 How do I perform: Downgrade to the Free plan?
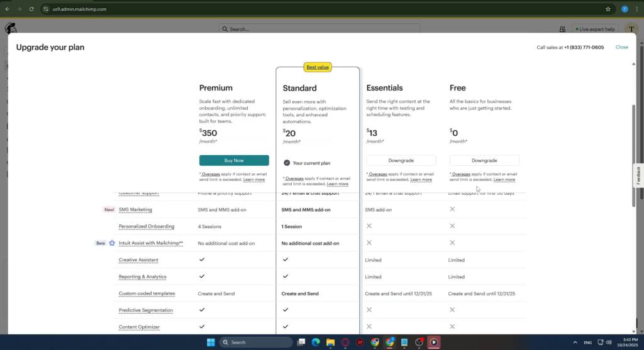484,160
